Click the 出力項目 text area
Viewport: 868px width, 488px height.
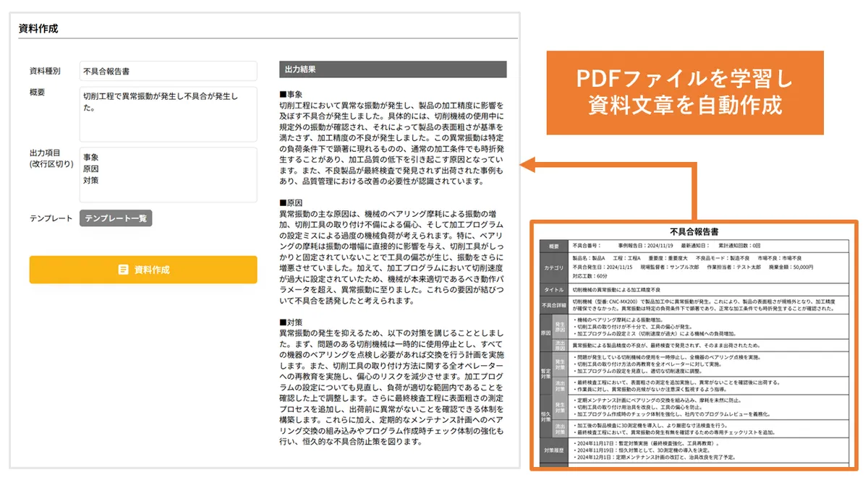coord(168,175)
